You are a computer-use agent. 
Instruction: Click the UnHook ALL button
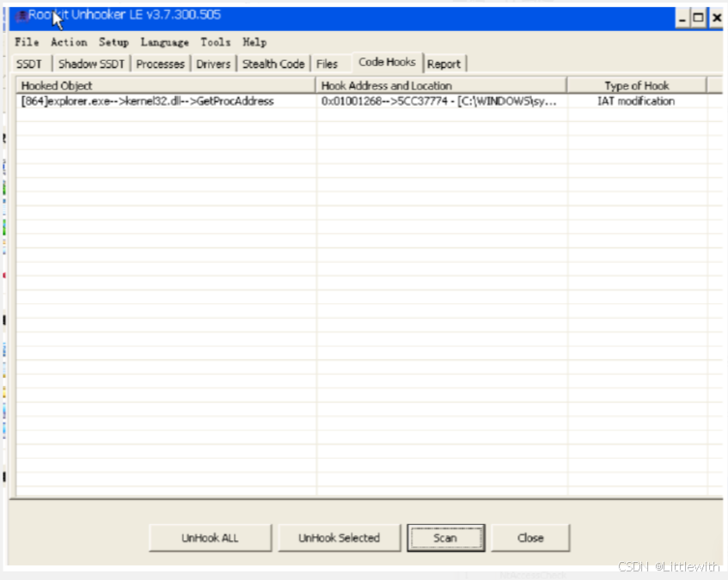tap(210, 538)
